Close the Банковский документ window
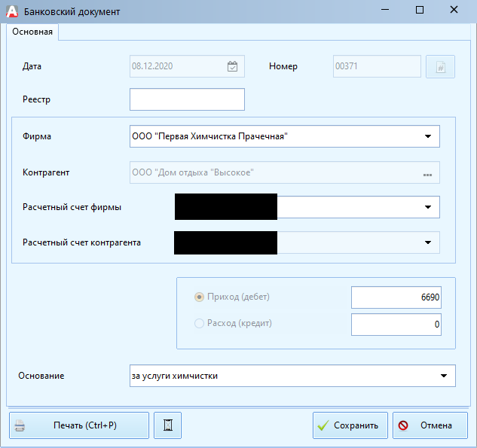Viewport: 477px width, 448px height. [454, 11]
